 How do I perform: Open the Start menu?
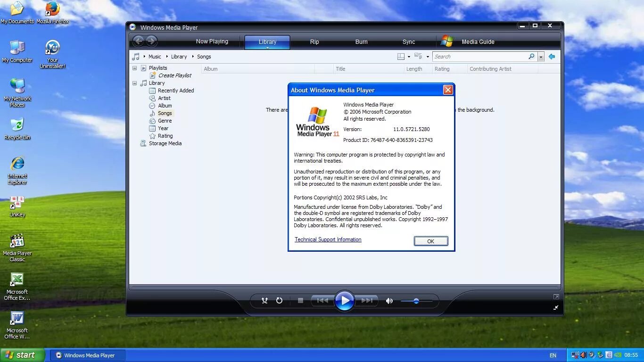coord(23,355)
